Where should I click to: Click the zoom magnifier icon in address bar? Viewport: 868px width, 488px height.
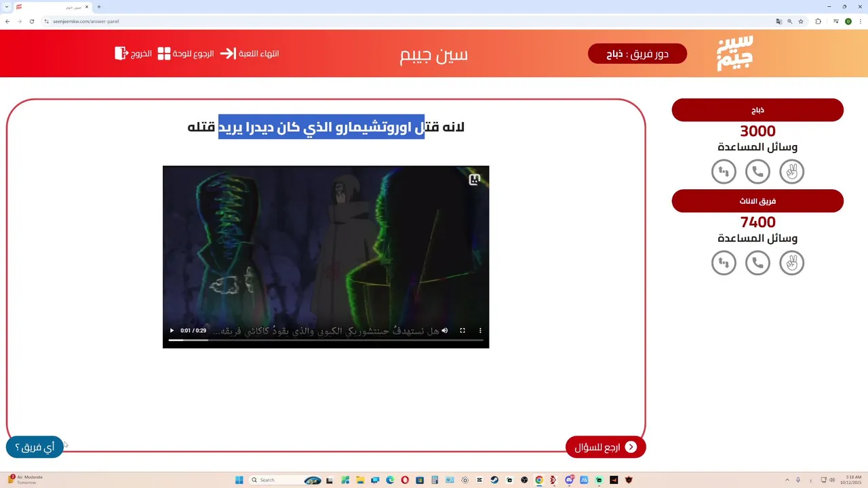point(790,21)
